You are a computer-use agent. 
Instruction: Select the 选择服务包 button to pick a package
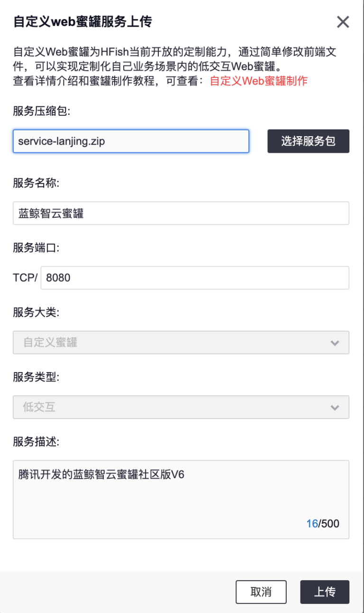click(308, 141)
